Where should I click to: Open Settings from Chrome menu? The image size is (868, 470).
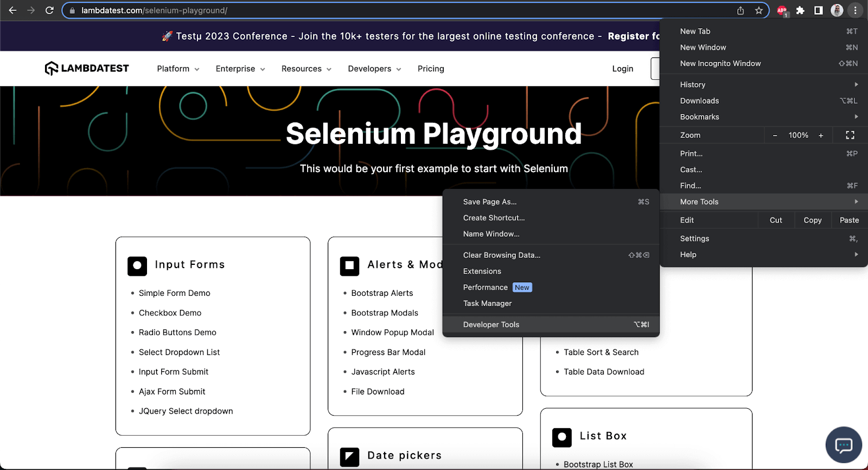pyautogui.click(x=764, y=239)
